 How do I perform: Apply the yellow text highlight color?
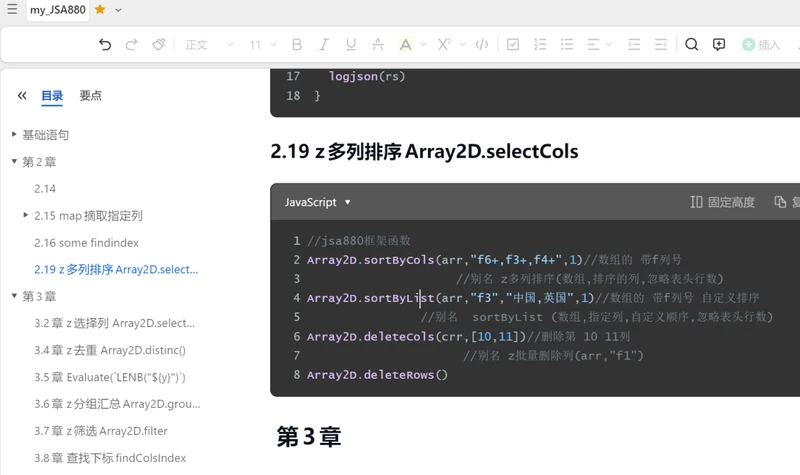[x=405, y=45]
